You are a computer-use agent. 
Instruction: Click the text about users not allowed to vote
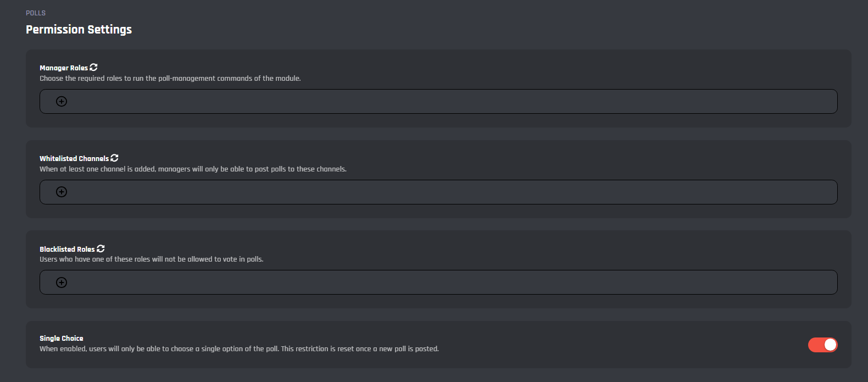152,259
